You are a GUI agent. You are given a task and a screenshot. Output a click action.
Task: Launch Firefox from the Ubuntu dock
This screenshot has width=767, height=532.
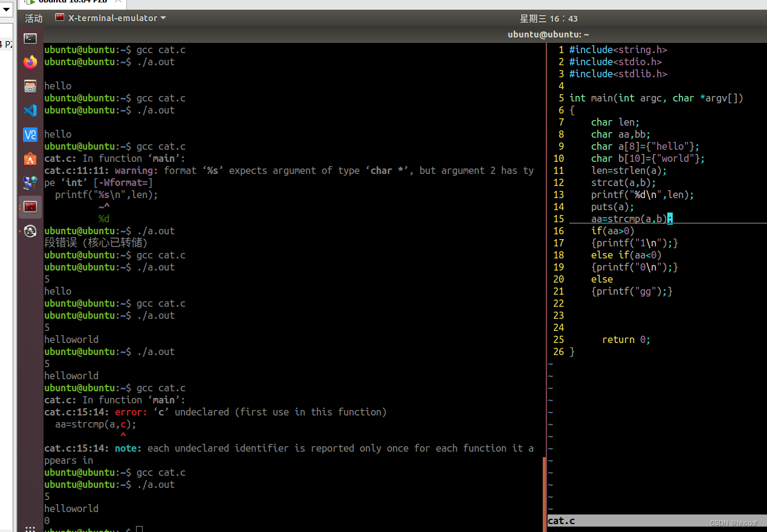30,62
